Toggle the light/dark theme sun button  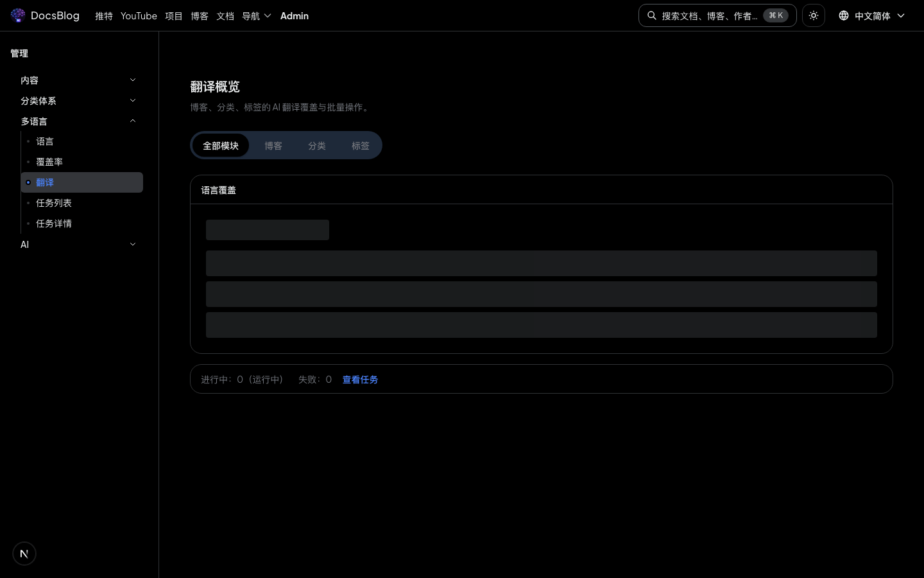tap(814, 15)
